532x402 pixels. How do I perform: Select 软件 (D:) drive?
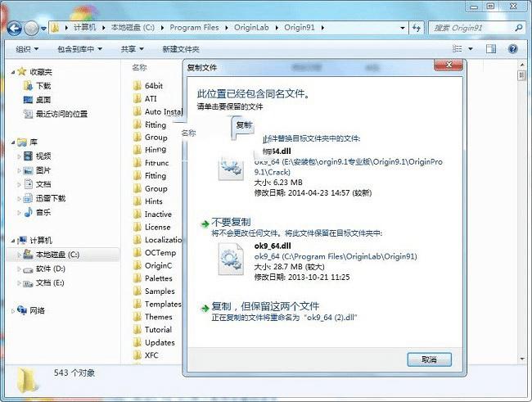pos(50,269)
